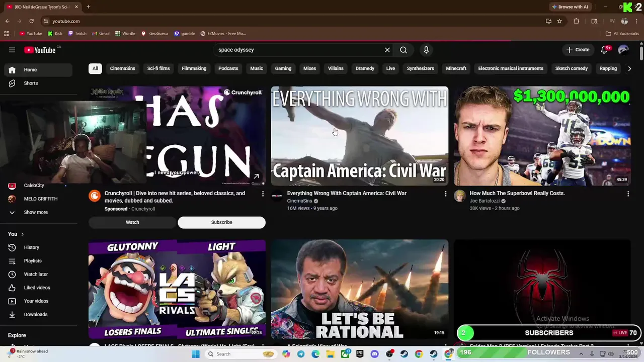Open the All Bookmarks folder

[622, 34]
